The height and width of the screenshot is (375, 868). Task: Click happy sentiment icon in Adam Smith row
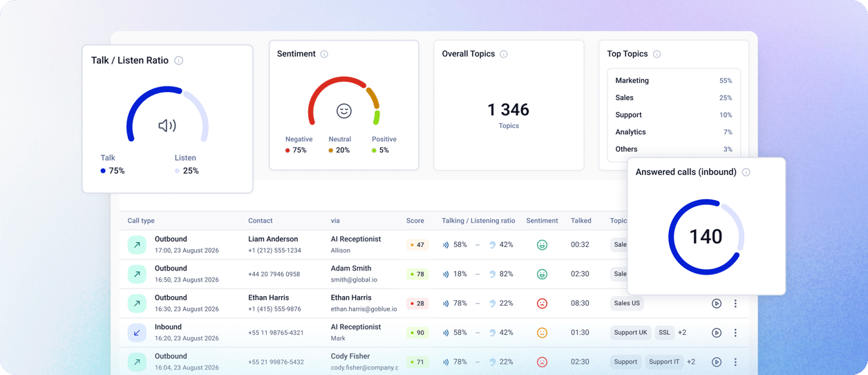pyautogui.click(x=542, y=274)
